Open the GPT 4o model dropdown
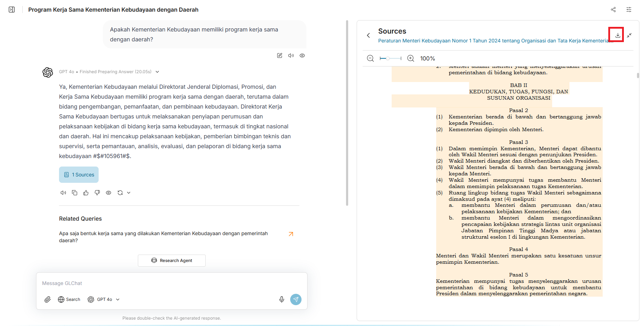The image size is (644, 326). [x=104, y=299]
